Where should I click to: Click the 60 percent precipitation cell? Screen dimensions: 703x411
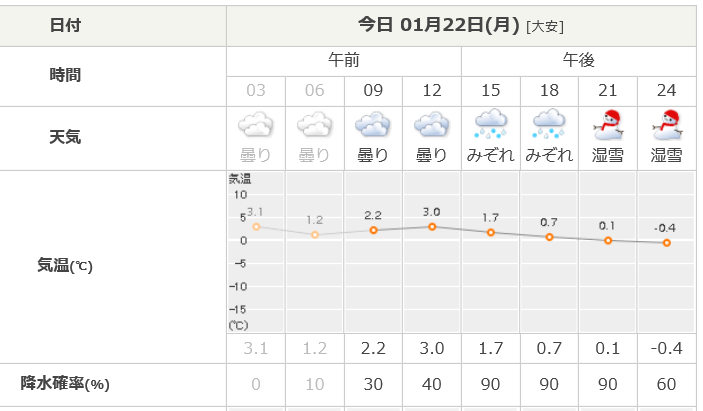point(667,385)
